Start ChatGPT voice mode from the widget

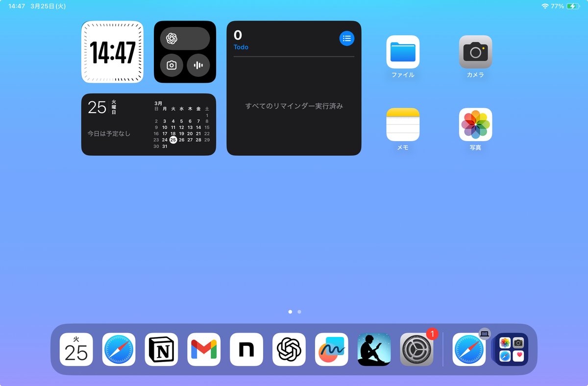tap(198, 65)
